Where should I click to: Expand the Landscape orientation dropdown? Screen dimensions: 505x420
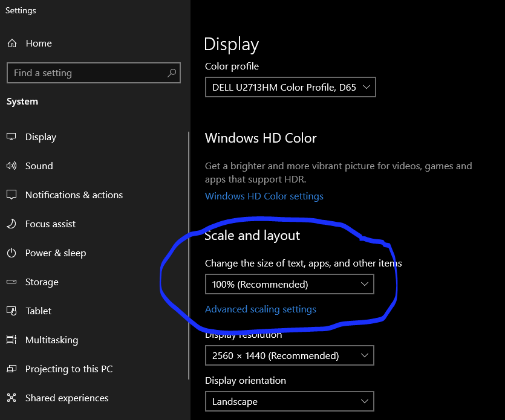tap(289, 401)
